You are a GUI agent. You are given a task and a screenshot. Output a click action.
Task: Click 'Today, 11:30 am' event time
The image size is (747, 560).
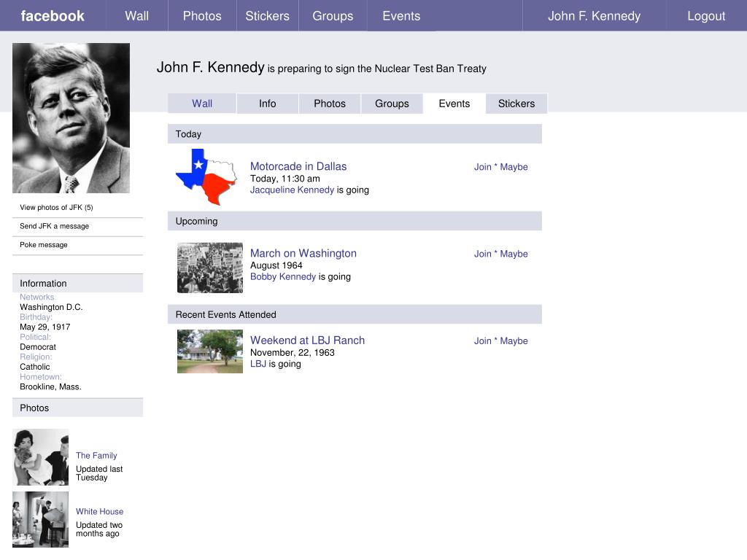[x=285, y=179]
